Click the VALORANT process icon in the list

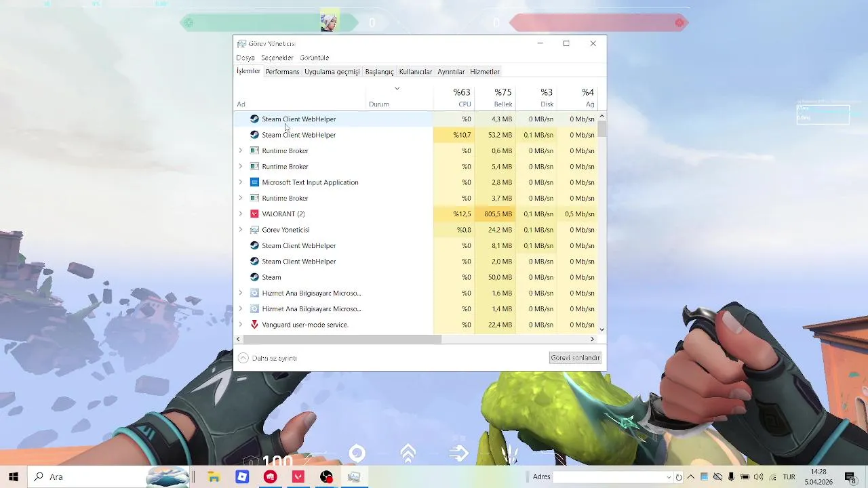pos(254,213)
